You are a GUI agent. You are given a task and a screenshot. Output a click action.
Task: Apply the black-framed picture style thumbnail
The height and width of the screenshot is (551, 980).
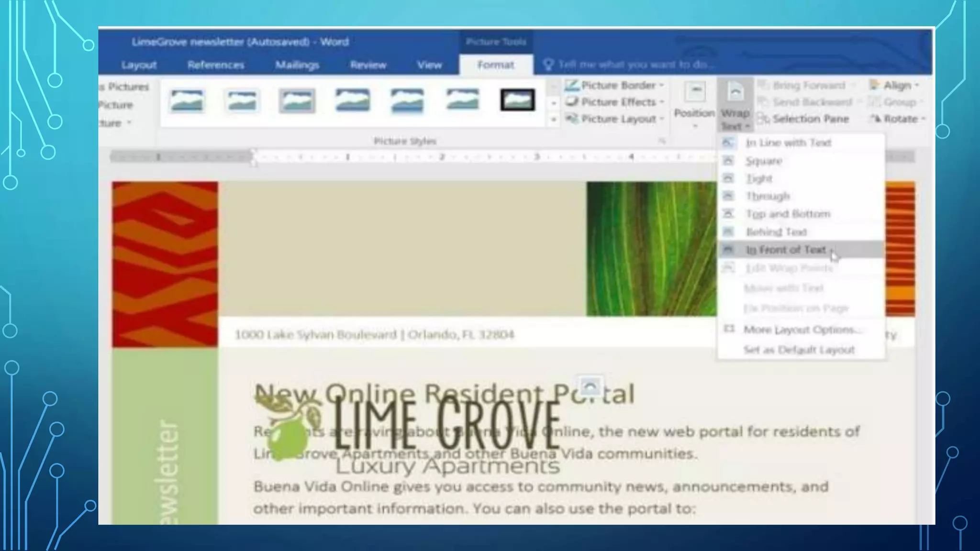point(517,100)
